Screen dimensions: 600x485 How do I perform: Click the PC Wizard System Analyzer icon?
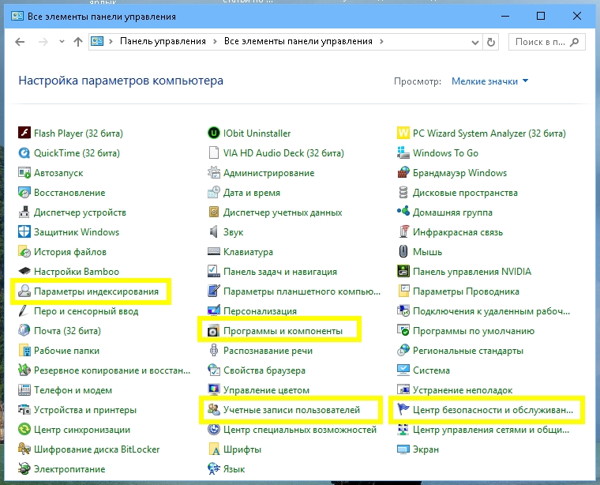[403, 133]
